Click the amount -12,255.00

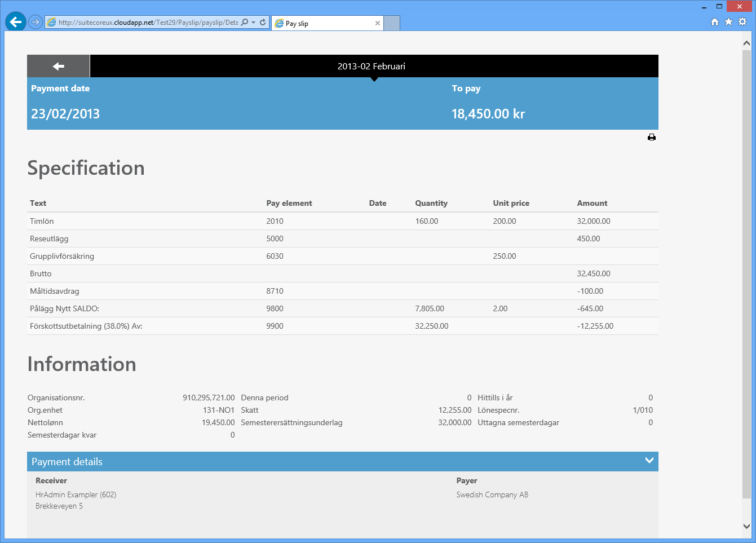click(595, 326)
